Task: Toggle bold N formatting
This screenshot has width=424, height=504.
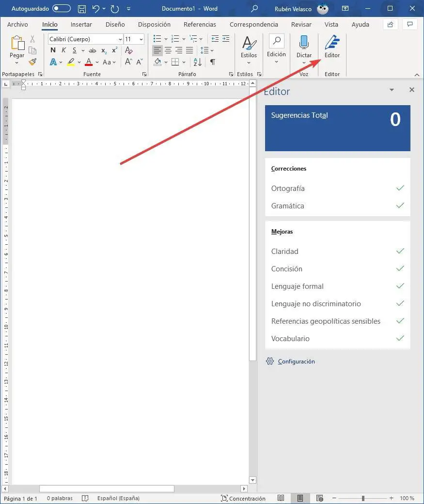Action: pos(53,50)
